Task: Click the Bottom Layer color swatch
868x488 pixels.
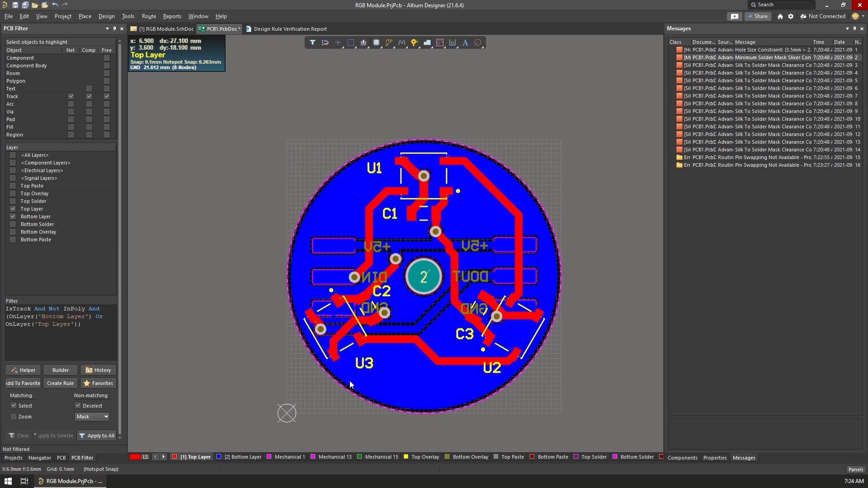Action: pyautogui.click(x=218, y=457)
